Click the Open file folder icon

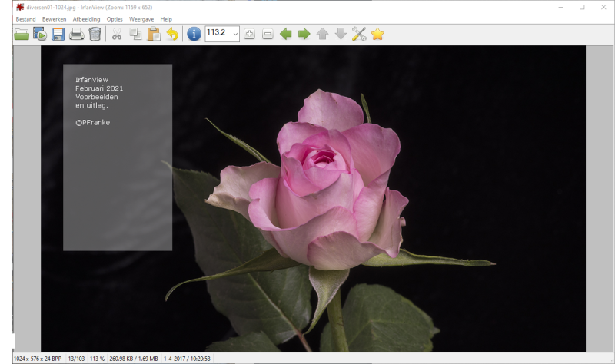click(x=22, y=34)
